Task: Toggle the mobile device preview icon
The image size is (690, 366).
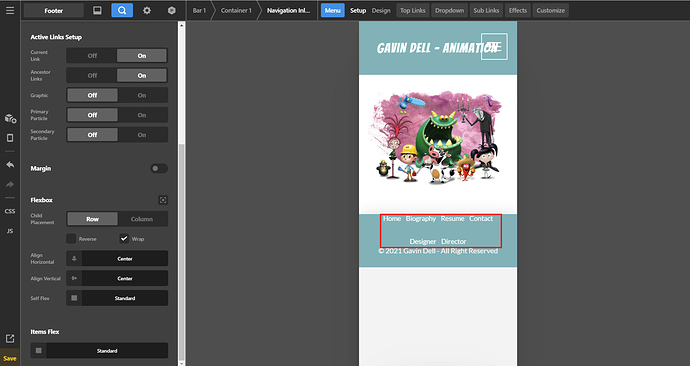Action: [x=10, y=138]
